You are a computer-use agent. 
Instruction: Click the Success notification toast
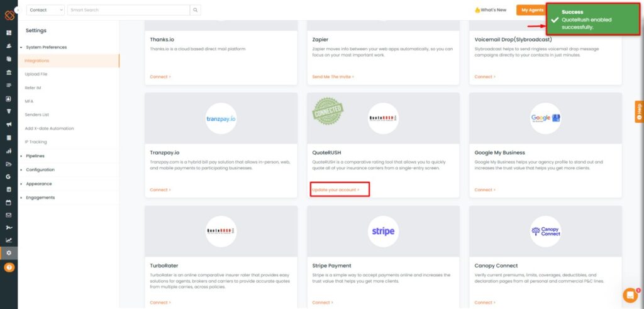click(593, 20)
